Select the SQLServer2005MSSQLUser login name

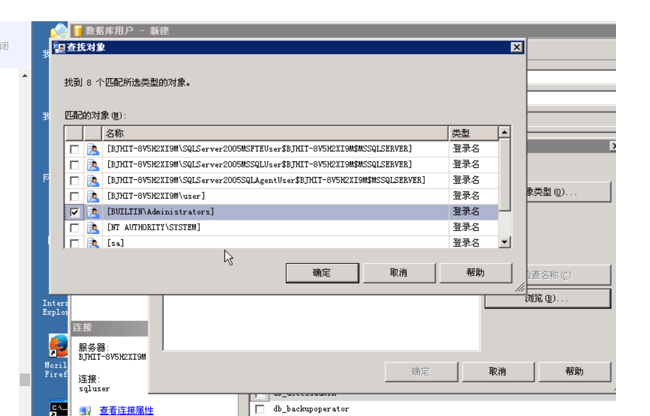(260, 164)
